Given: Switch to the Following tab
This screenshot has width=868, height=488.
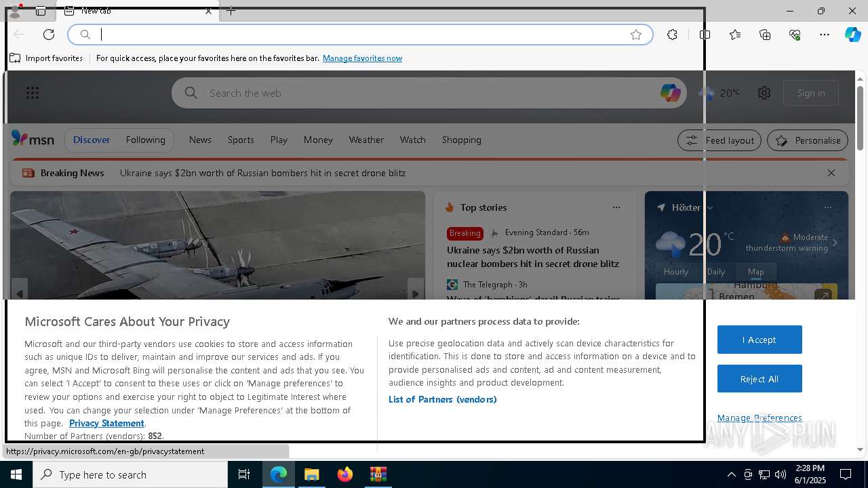Looking at the screenshot, I should click(x=145, y=140).
